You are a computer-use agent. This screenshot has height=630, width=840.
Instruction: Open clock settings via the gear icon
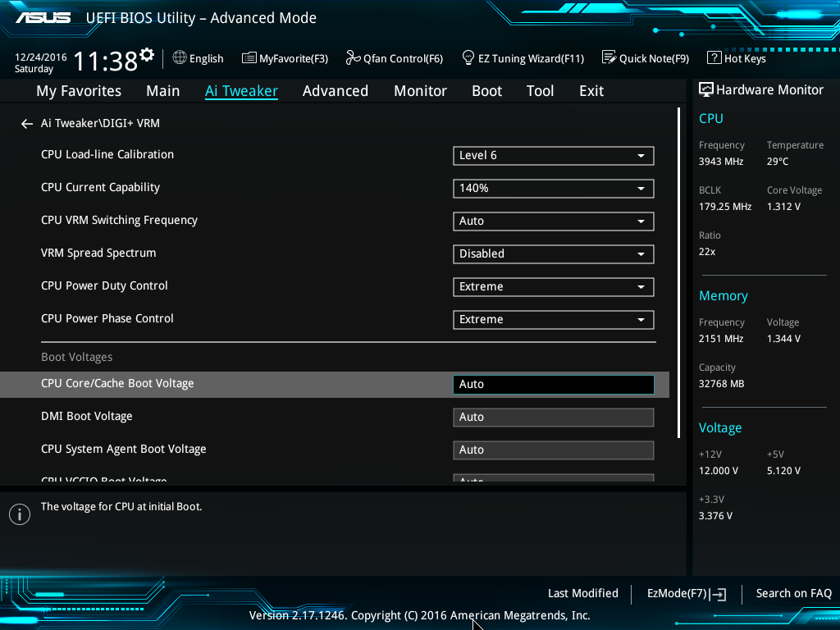click(x=147, y=55)
